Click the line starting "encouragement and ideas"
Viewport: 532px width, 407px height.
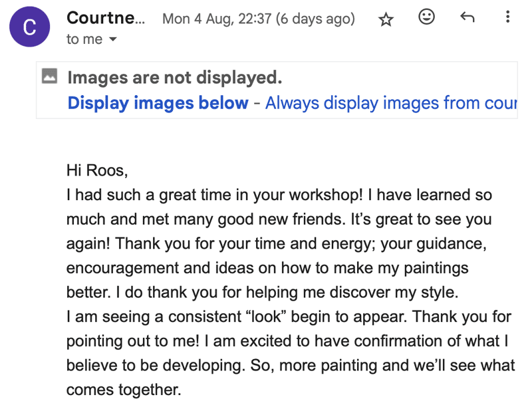click(267, 268)
